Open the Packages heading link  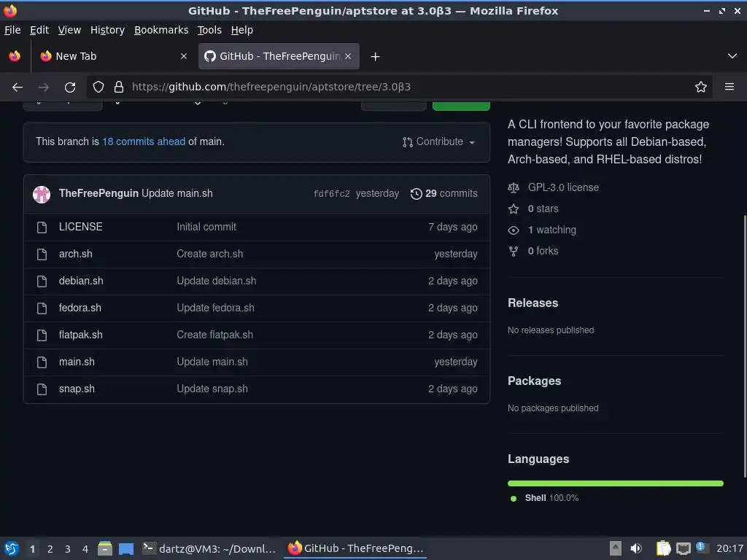pyautogui.click(x=534, y=381)
